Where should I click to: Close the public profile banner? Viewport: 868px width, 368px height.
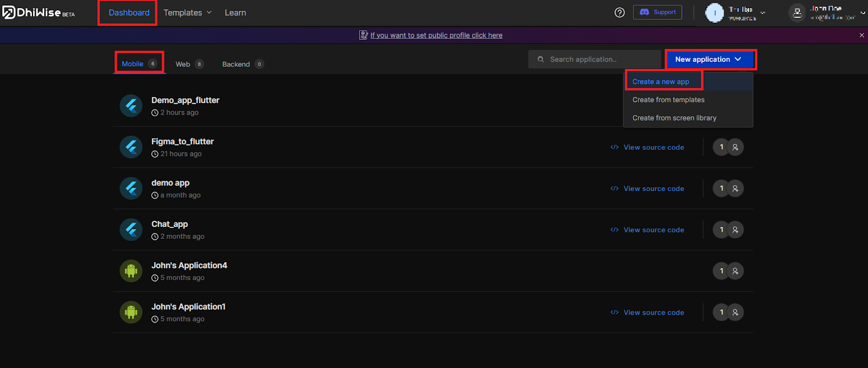[x=861, y=35]
